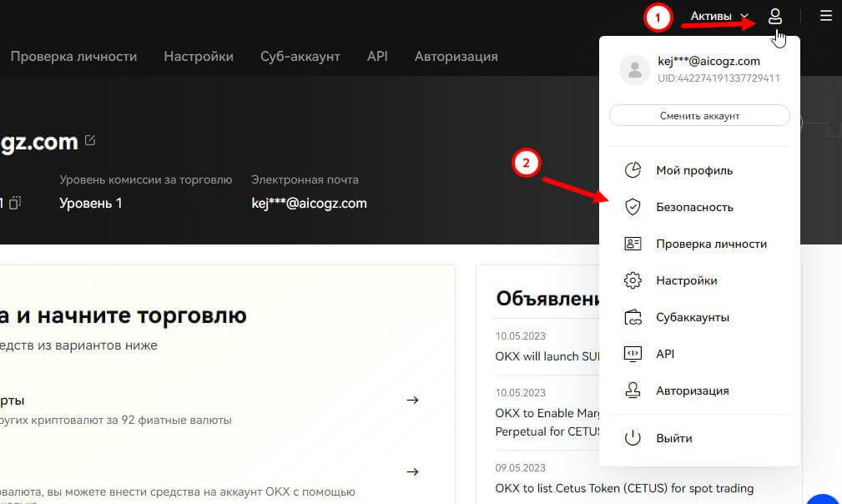Click the user profile icon in header
The image size is (842, 504).
775,16
